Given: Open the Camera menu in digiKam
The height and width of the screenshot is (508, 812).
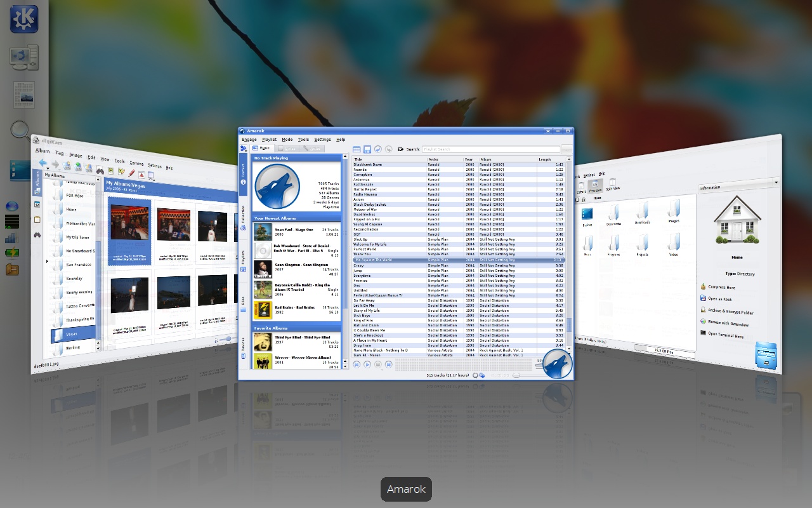Looking at the screenshot, I should [x=136, y=163].
